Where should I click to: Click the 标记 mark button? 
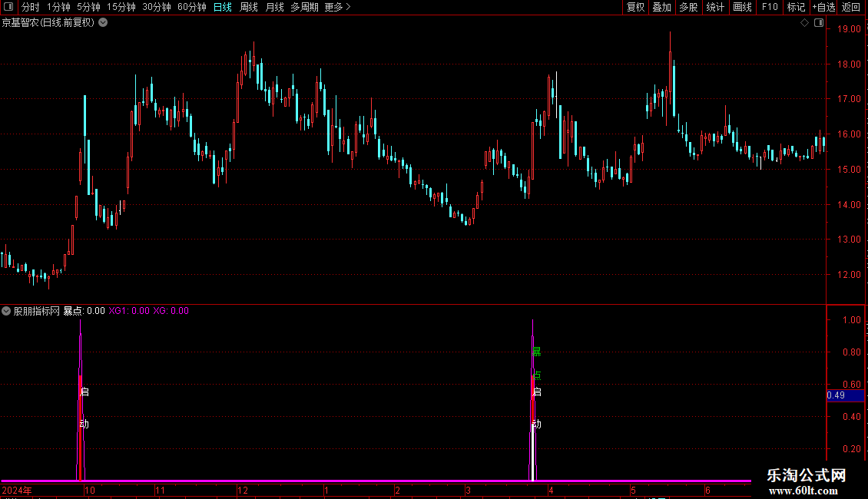(796, 7)
